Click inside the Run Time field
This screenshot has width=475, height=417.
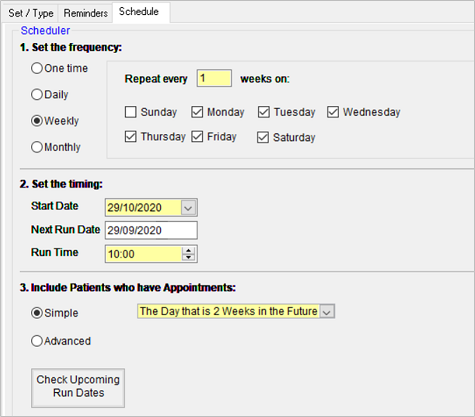[x=144, y=254]
